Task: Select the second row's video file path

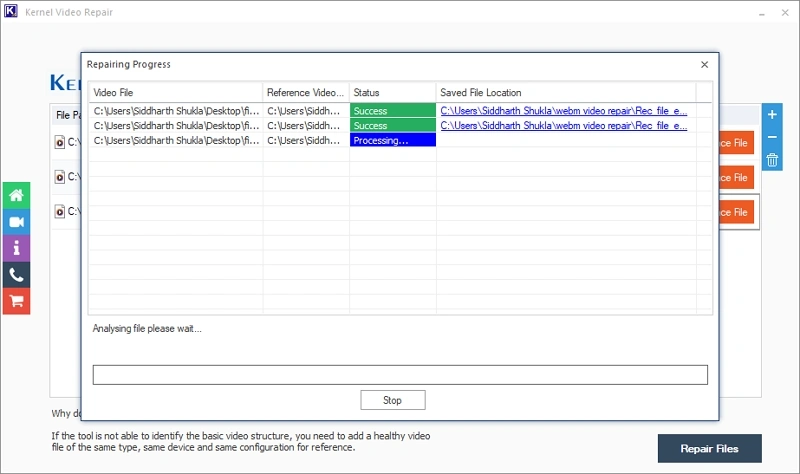Action: pos(176,126)
